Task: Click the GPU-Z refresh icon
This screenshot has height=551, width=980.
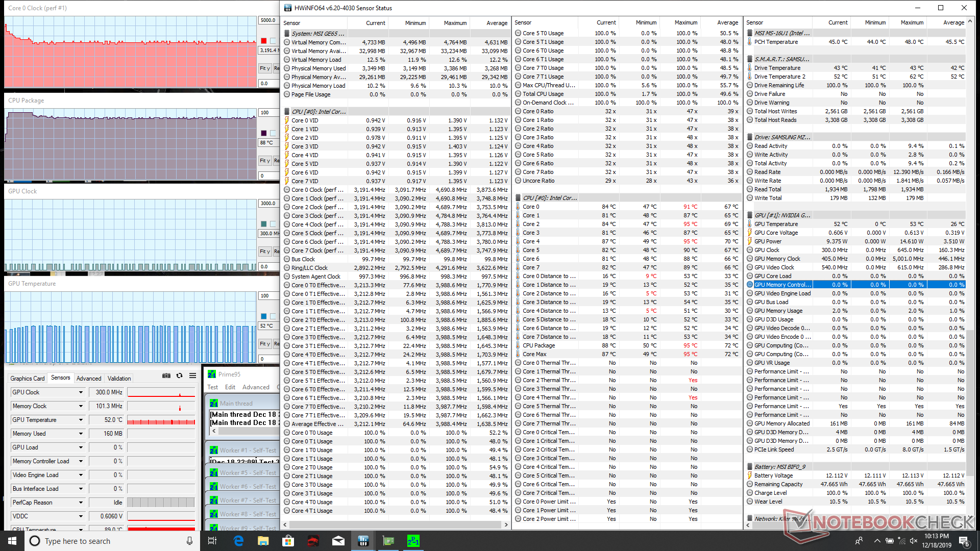Action: 179,375
